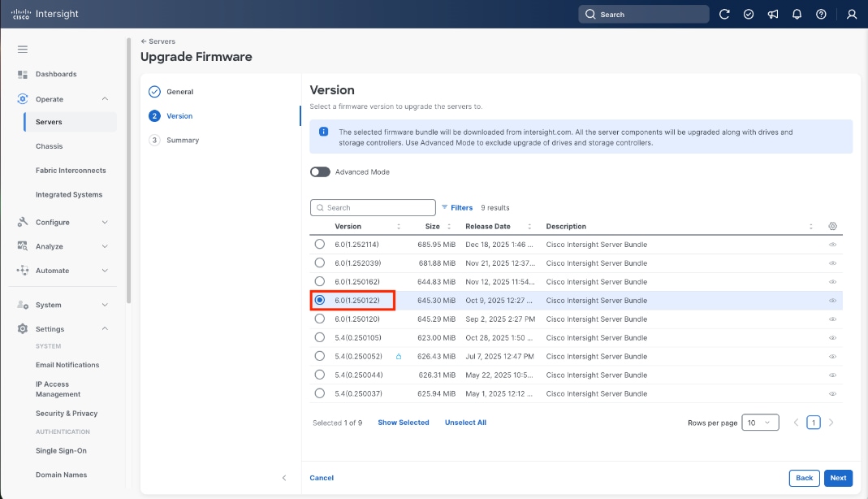868x499 pixels.
Task: Expand the System section chevron
Action: coord(105,305)
